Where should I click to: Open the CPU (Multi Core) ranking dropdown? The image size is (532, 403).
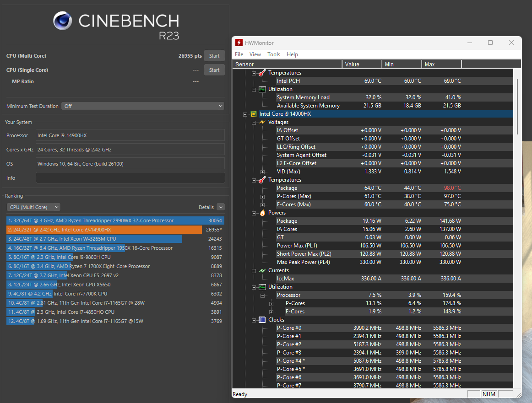tap(33, 207)
